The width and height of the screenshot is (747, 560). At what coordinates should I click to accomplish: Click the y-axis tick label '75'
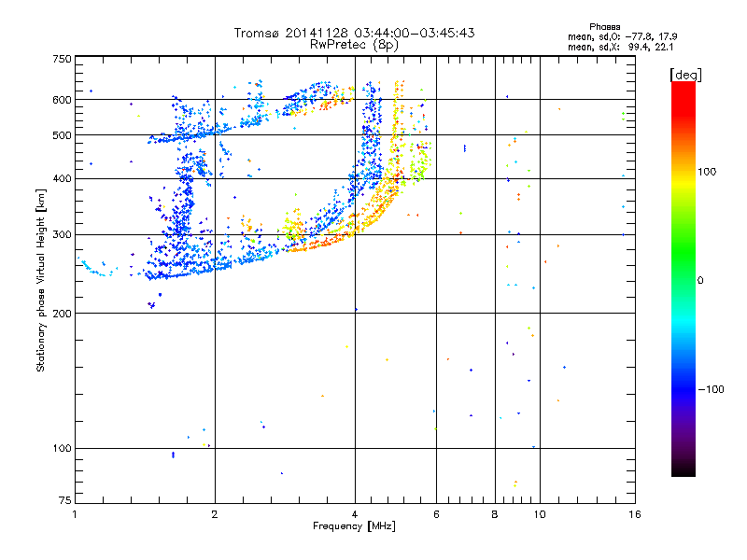tap(65, 500)
